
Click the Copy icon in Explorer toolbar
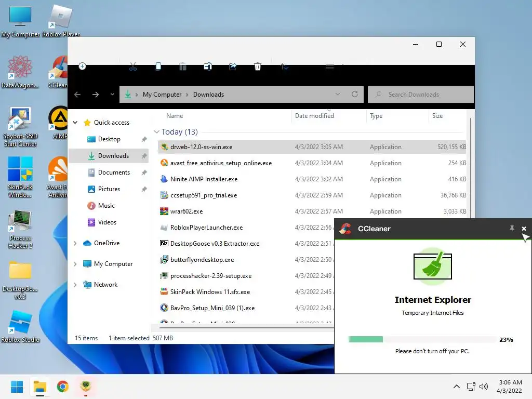(x=158, y=66)
